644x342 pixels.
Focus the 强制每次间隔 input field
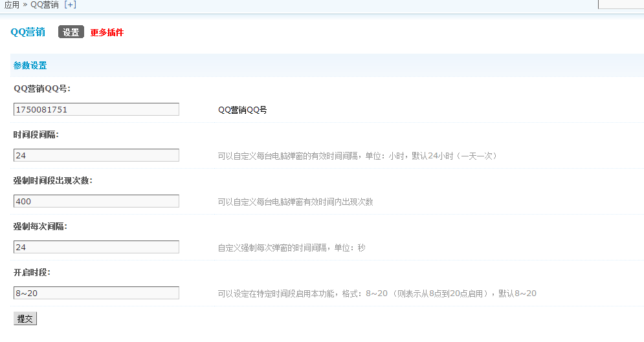96,247
